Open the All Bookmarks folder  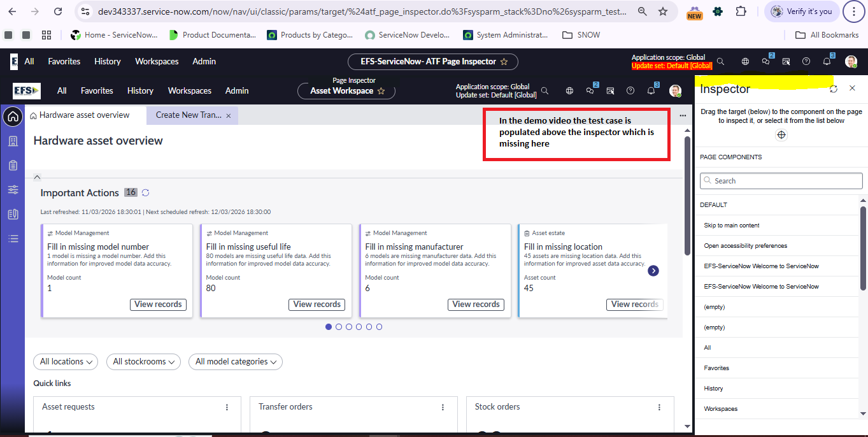pyautogui.click(x=827, y=35)
